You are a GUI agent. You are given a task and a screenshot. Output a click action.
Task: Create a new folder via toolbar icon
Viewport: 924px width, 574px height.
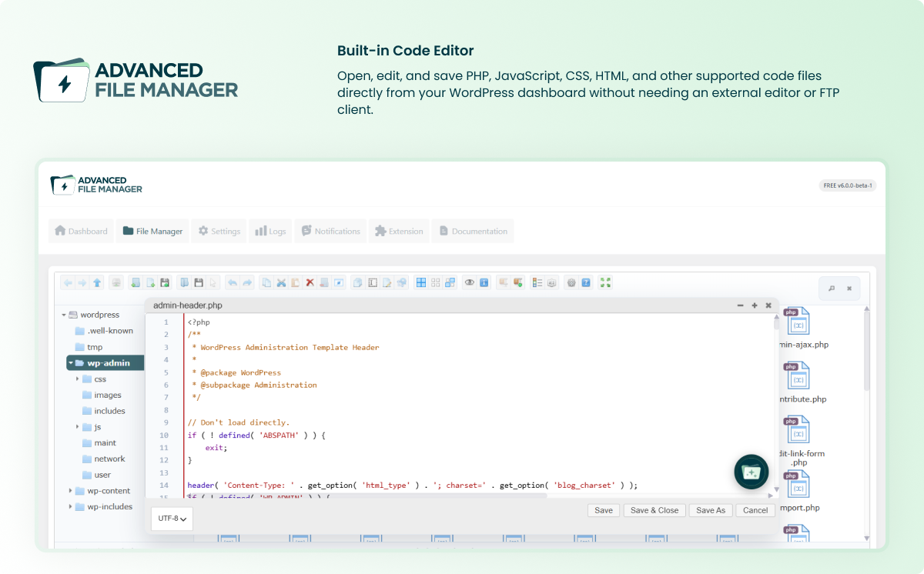pyautogui.click(x=136, y=282)
